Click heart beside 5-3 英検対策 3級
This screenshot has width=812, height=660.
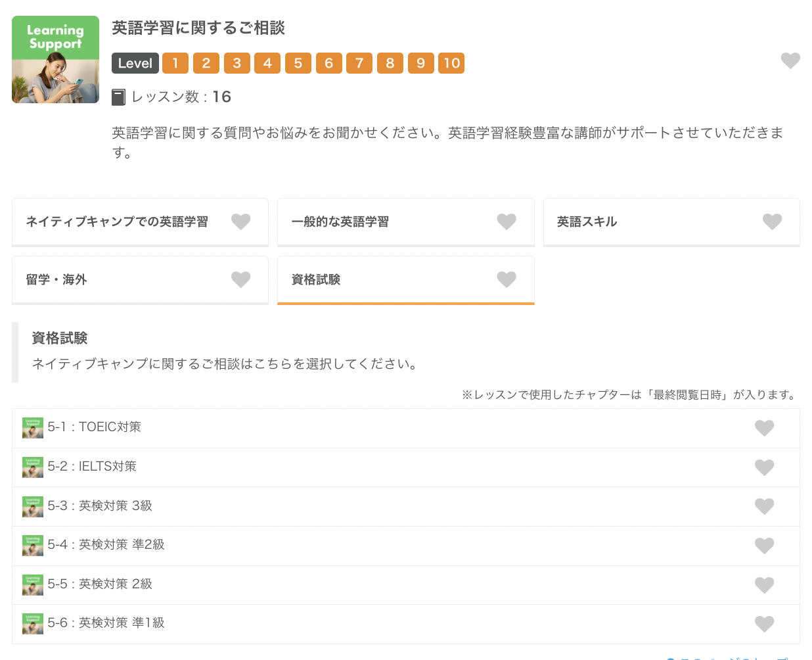pyautogui.click(x=764, y=506)
